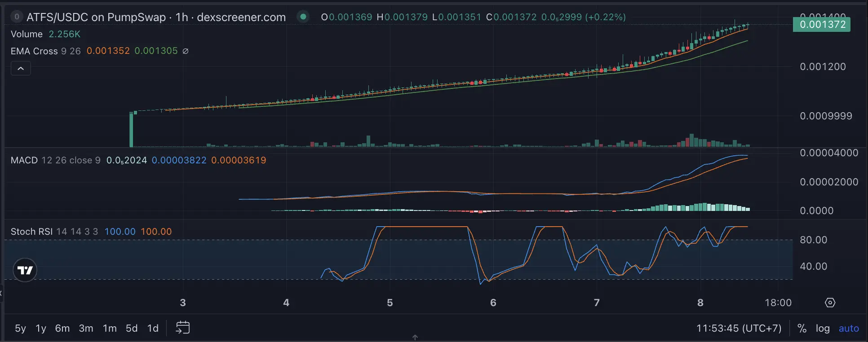
Task: Toggle log scale mode
Action: (823, 328)
